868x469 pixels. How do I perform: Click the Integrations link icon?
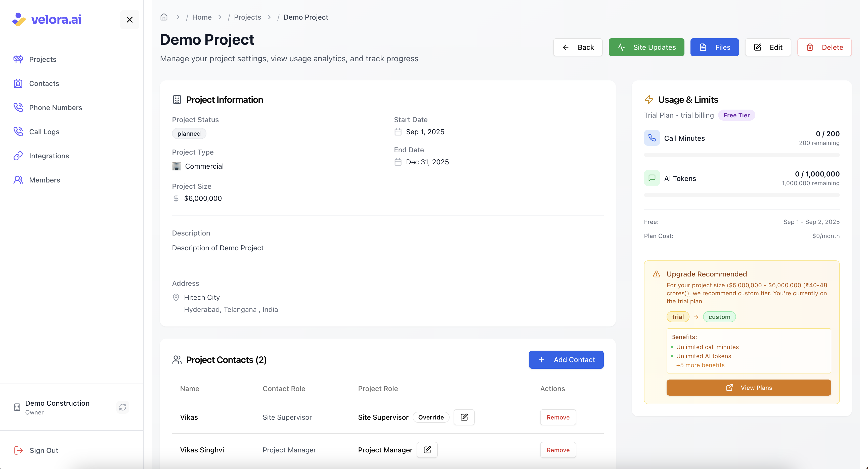tap(18, 156)
